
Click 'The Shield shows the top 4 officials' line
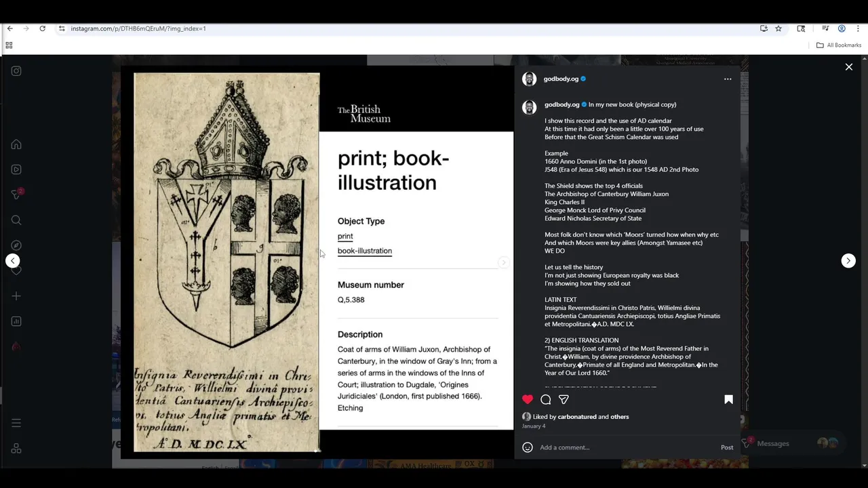[593, 186]
